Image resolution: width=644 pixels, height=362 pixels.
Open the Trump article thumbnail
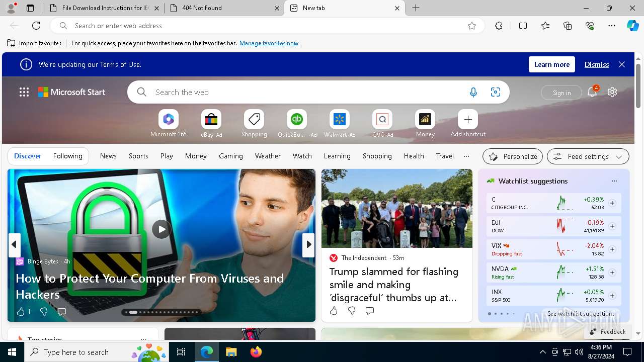396,208
